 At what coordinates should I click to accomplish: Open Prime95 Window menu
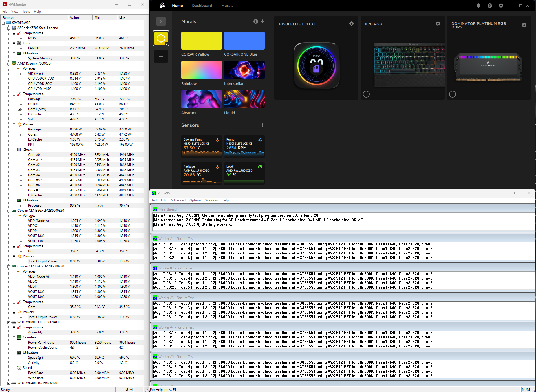coord(211,200)
